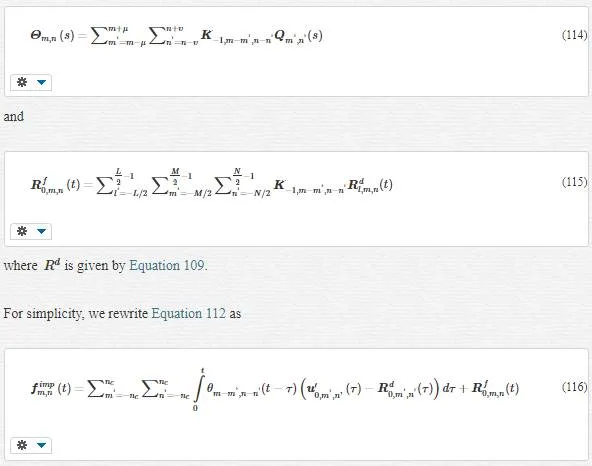Expand the dropdown arrow below Equation 116

click(41, 445)
